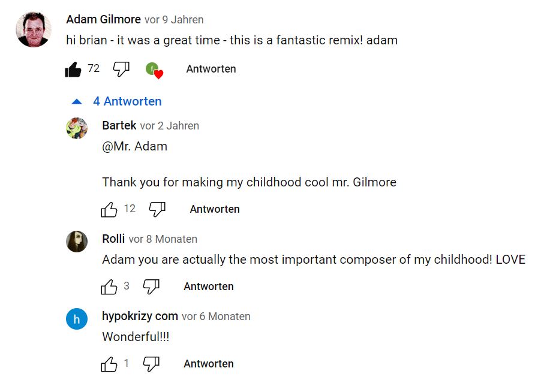The height and width of the screenshot is (392, 538).
Task: Reply to Adam Gilmore's comment via Antworten
Action: (211, 69)
